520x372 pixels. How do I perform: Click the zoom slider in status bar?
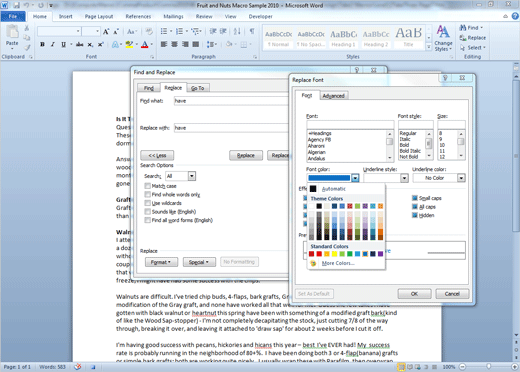(488, 367)
